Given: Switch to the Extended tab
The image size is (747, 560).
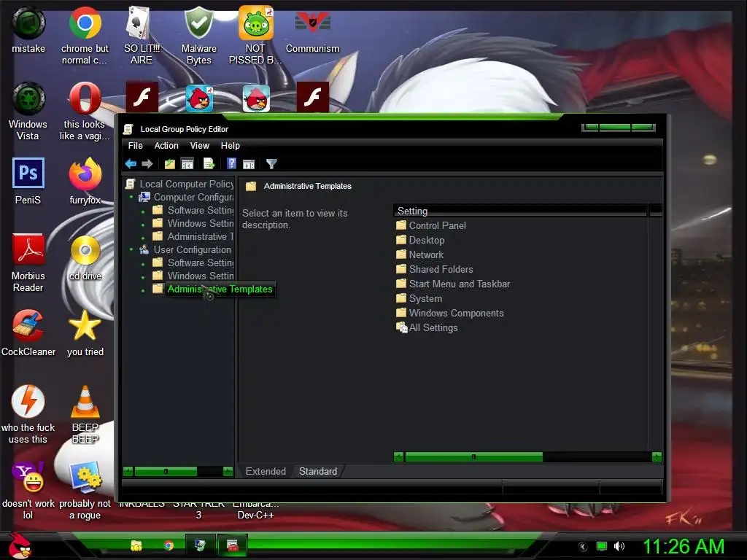Looking at the screenshot, I should 266,472.
